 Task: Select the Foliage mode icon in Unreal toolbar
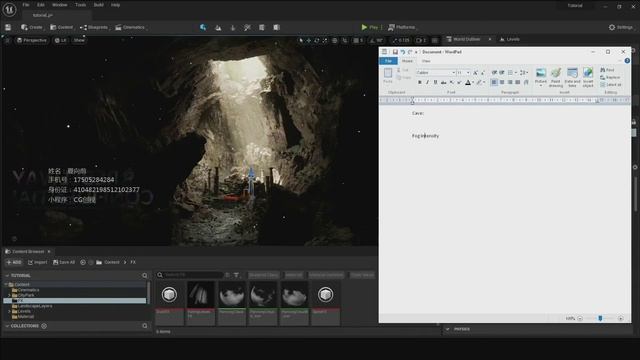pos(233,27)
